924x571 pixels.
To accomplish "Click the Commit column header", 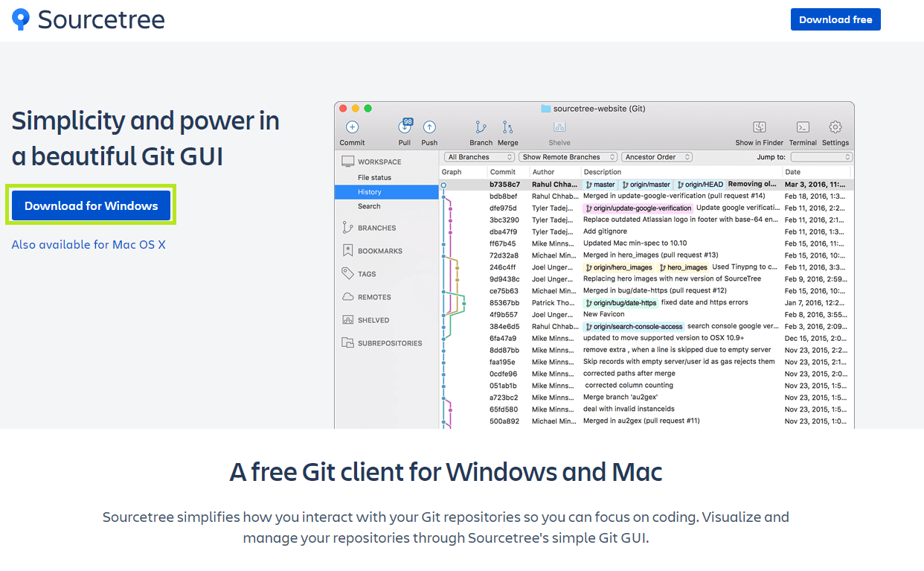I will pyautogui.click(x=502, y=172).
